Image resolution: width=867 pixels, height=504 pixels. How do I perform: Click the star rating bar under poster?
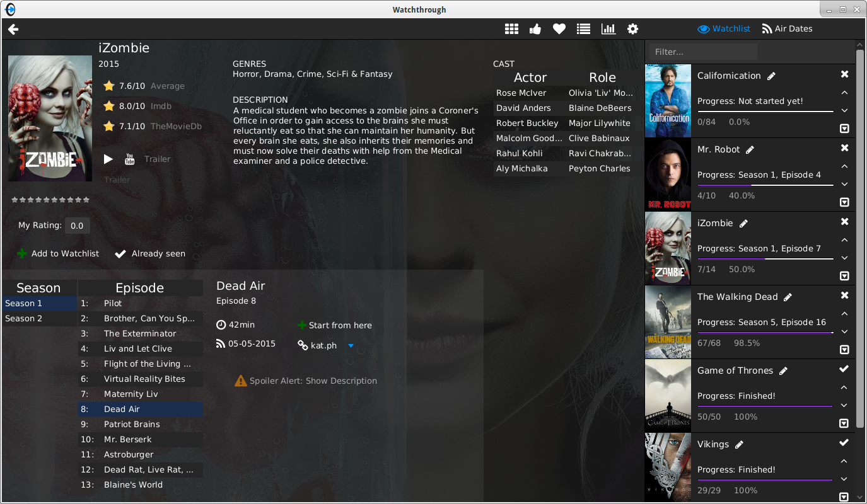tap(50, 200)
